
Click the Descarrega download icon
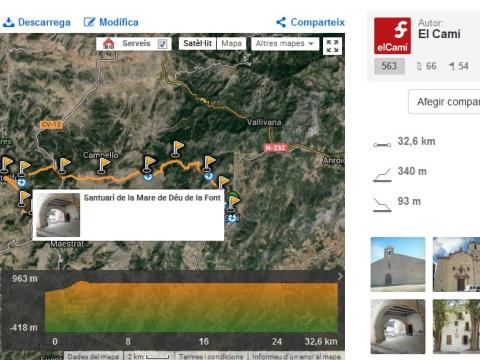tap(8, 22)
